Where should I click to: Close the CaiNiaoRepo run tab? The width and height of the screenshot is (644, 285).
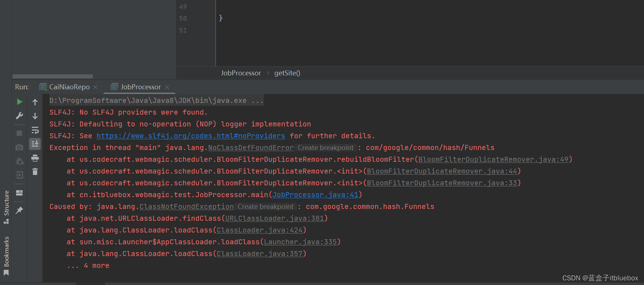[95, 87]
